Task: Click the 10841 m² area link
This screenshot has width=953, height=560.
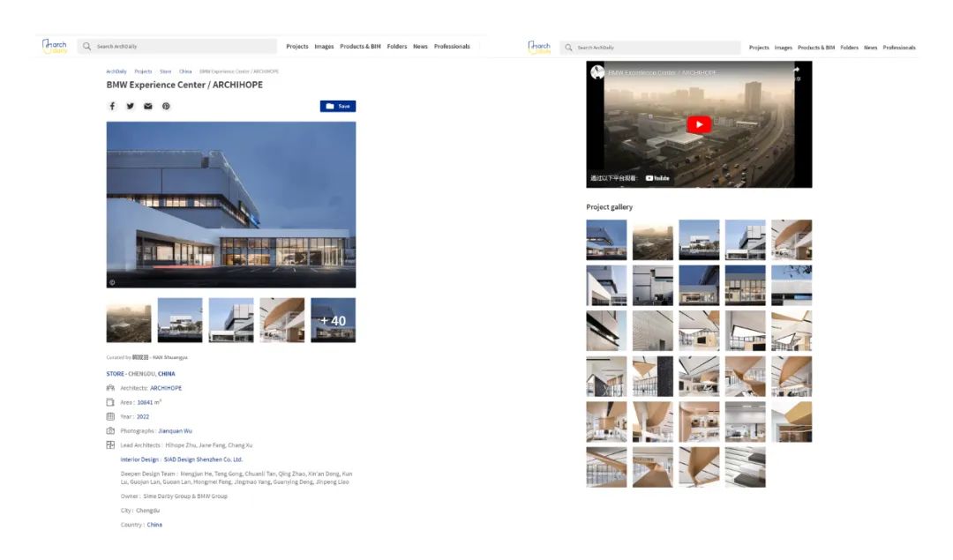Action: (149, 402)
